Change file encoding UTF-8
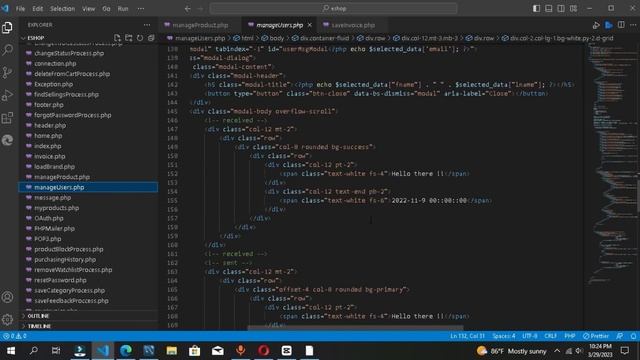 coord(530,336)
